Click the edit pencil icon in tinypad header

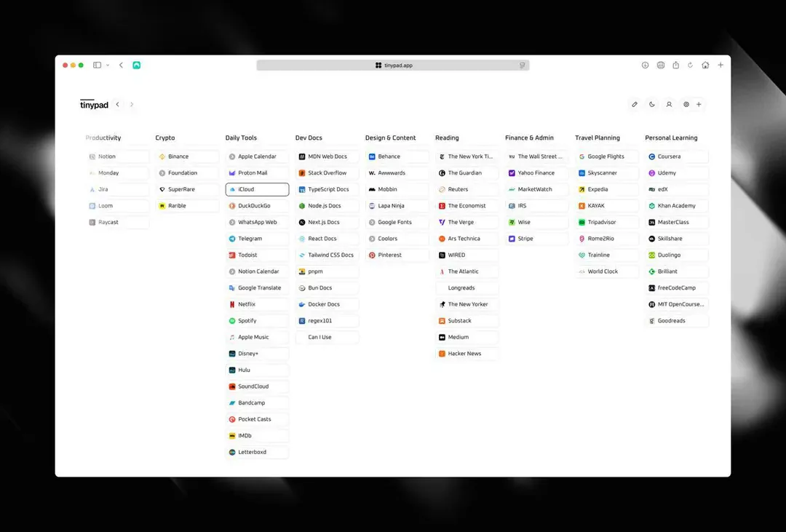pos(635,104)
